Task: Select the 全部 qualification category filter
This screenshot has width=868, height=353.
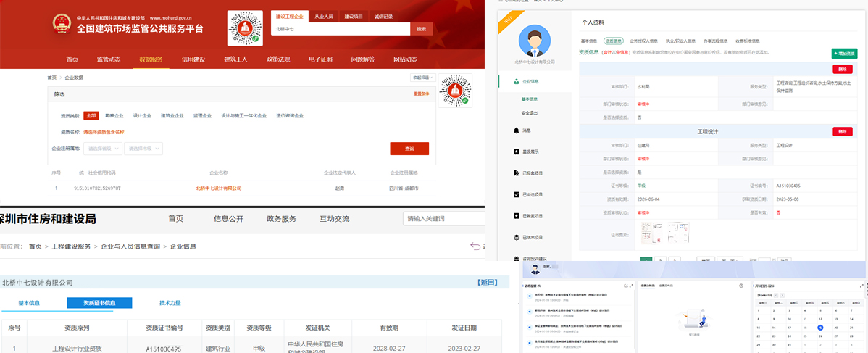Action: click(91, 115)
